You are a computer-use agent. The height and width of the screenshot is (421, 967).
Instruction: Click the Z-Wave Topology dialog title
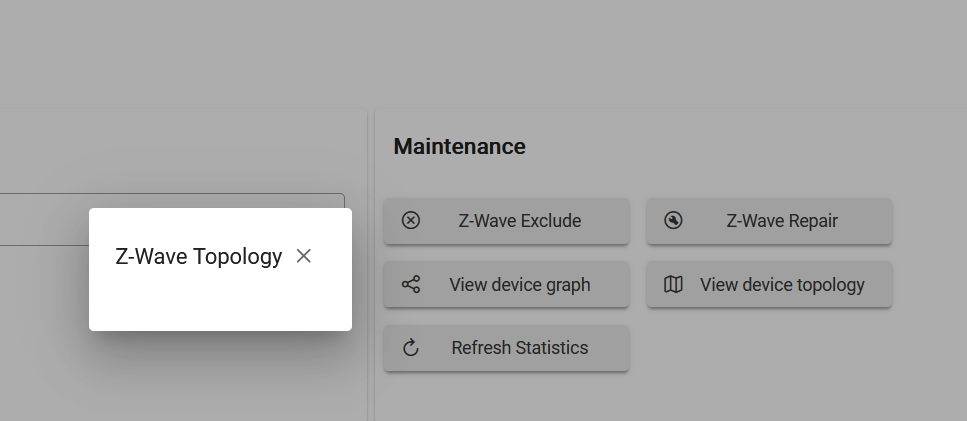[x=199, y=256]
